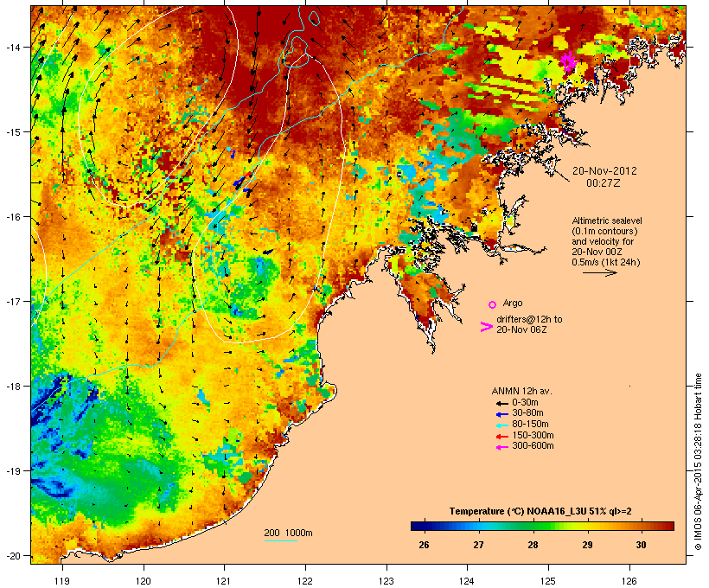709x588 pixels.
Task: Click the colorbar tick label 29
Action: pos(587,545)
